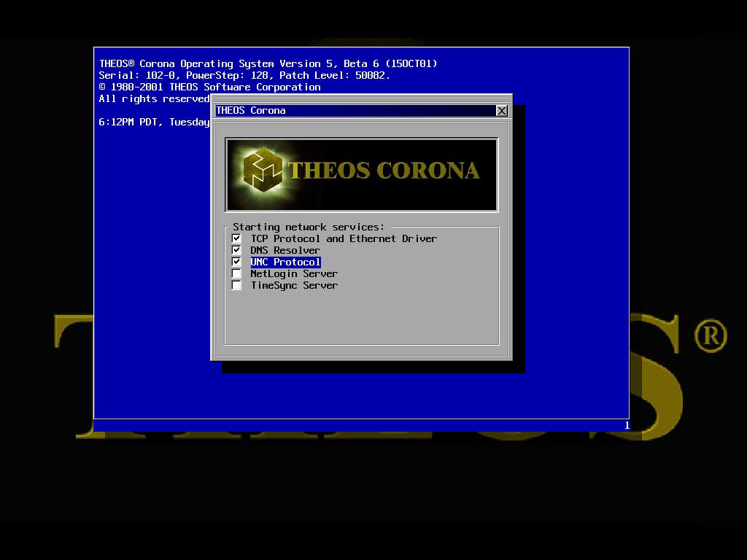The height and width of the screenshot is (560, 747).
Task: Click the THEOS Corona cube logo
Action: pyautogui.click(x=263, y=170)
